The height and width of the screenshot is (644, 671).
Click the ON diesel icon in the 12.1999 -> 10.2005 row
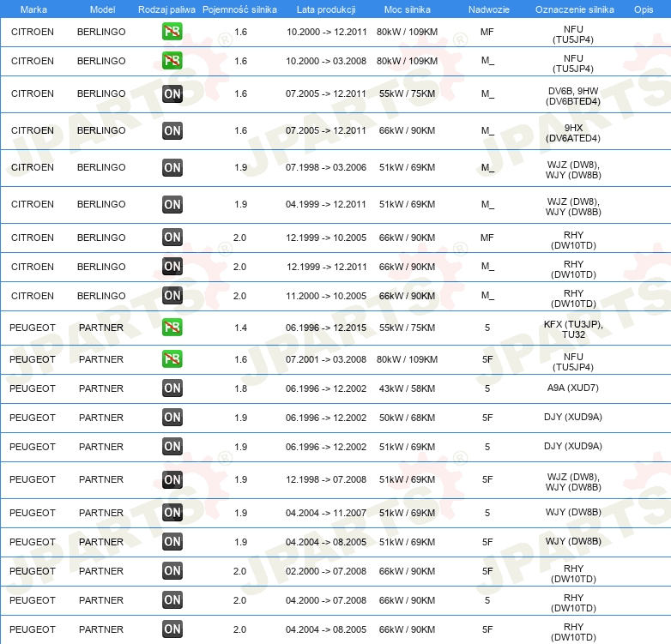point(172,238)
